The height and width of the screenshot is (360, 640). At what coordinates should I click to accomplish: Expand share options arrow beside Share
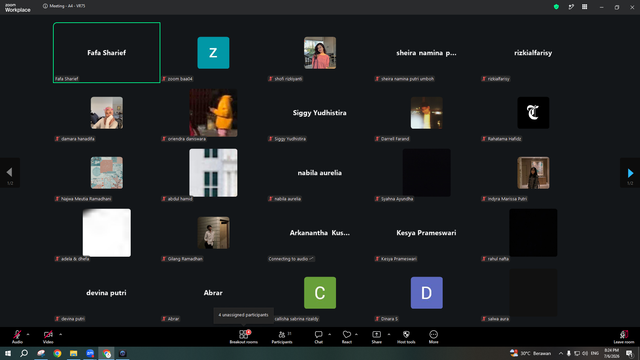(389, 334)
